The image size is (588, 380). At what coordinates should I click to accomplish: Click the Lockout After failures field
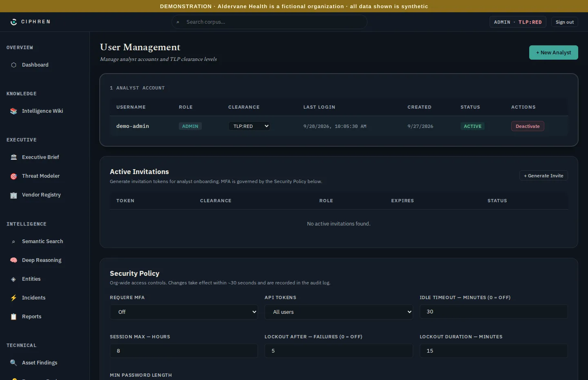[x=339, y=351]
